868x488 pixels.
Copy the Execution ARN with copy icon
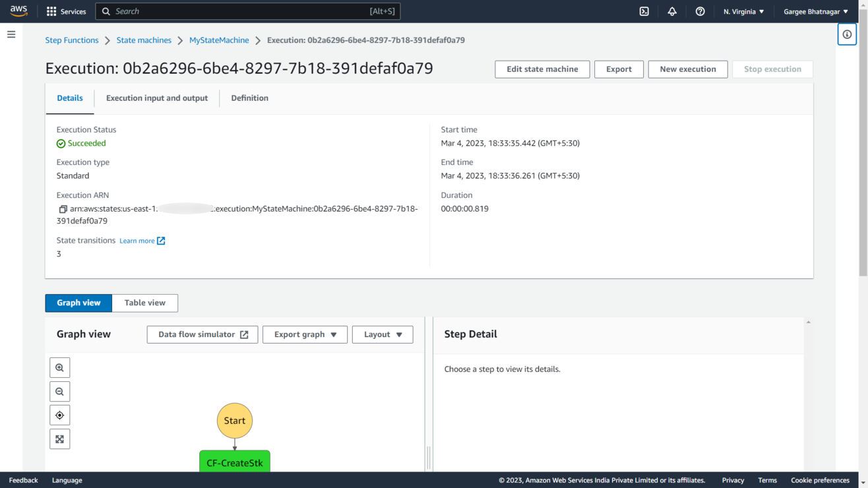click(x=63, y=209)
